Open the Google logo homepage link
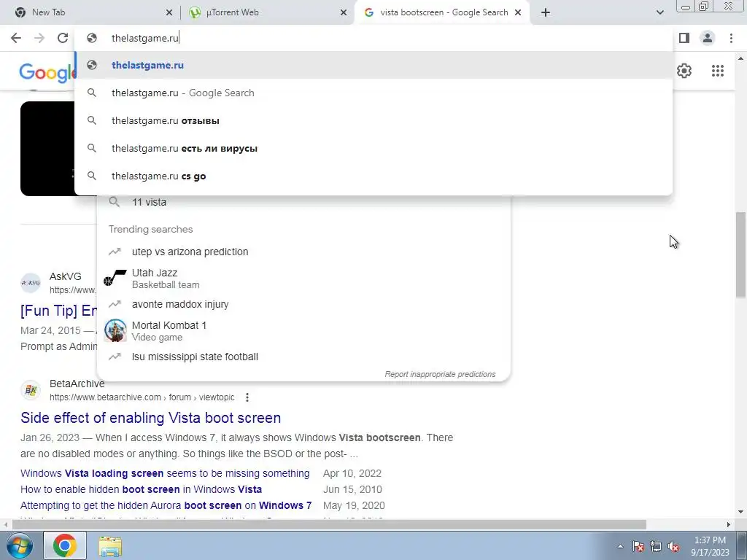The image size is (747, 560). [47, 72]
